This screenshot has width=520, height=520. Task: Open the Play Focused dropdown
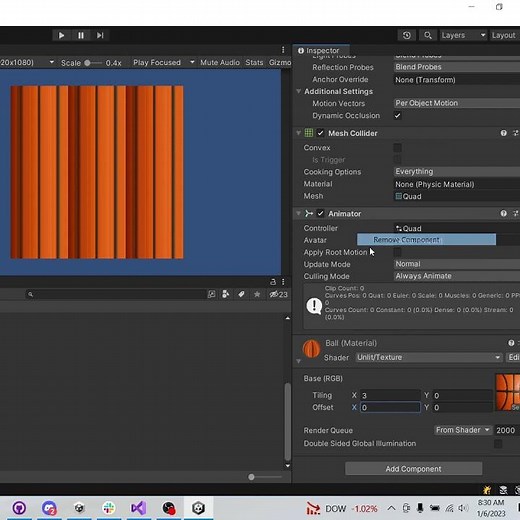coord(163,63)
